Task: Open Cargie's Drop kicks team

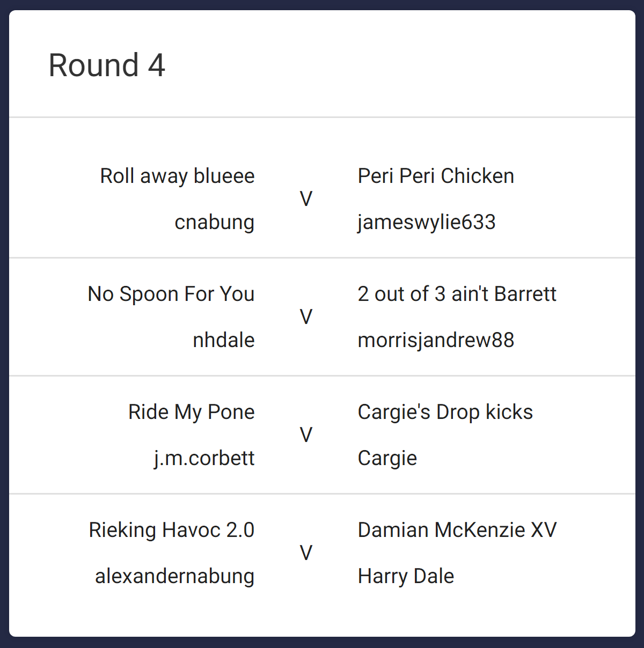Action: [x=445, y=413]
